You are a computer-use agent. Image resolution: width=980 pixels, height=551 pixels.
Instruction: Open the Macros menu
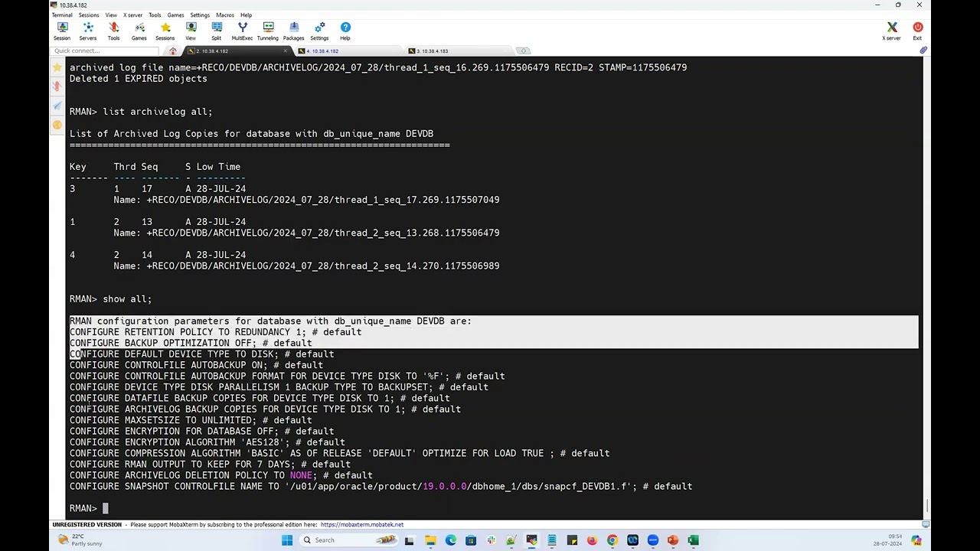[x=225, y=15]
